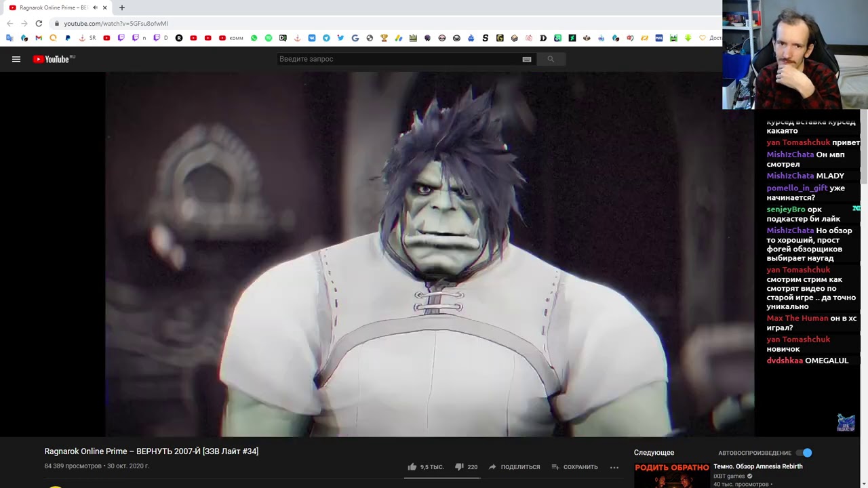Open the bold 'S' bookmark
The width and height of the screenshot is (868, 488).
point(486,38)
